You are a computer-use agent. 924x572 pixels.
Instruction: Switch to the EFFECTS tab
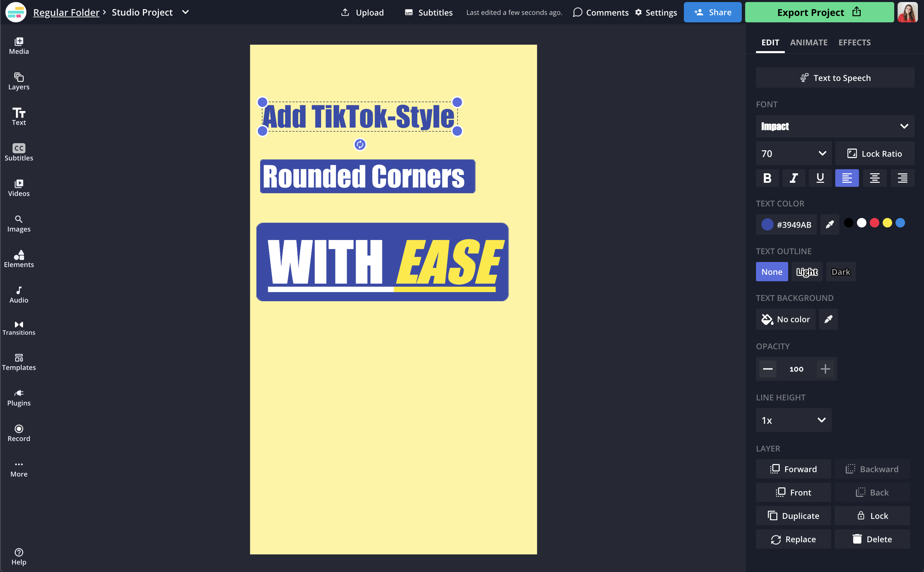tap(854, 42)
